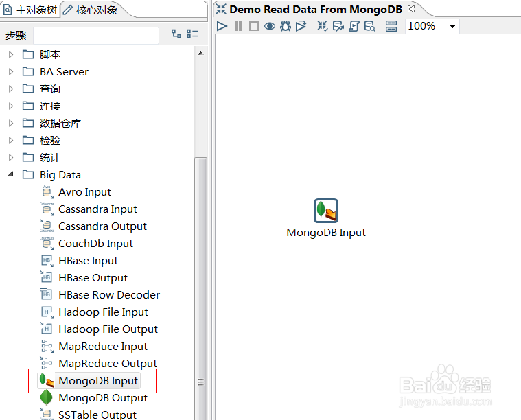Viewport: 521px width, 420px height.
Task: Click the MongoDB Input step on canvas
Action: [x=326, y=211]
